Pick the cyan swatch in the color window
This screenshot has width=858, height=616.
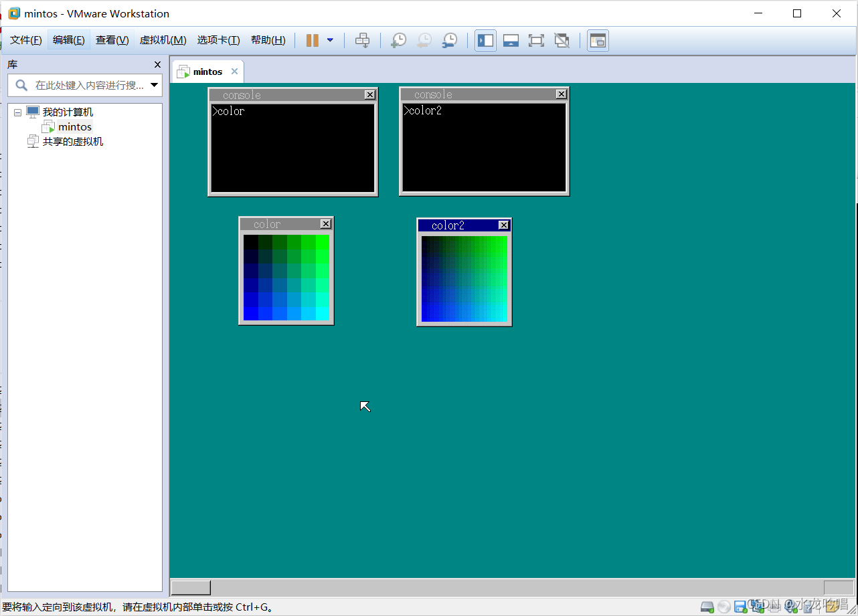click(323, 314)
